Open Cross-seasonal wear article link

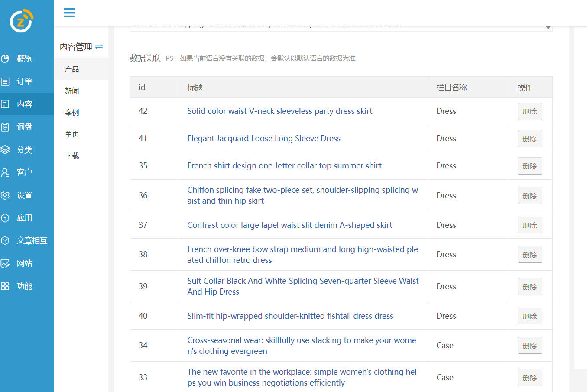[x=302, y=345]
